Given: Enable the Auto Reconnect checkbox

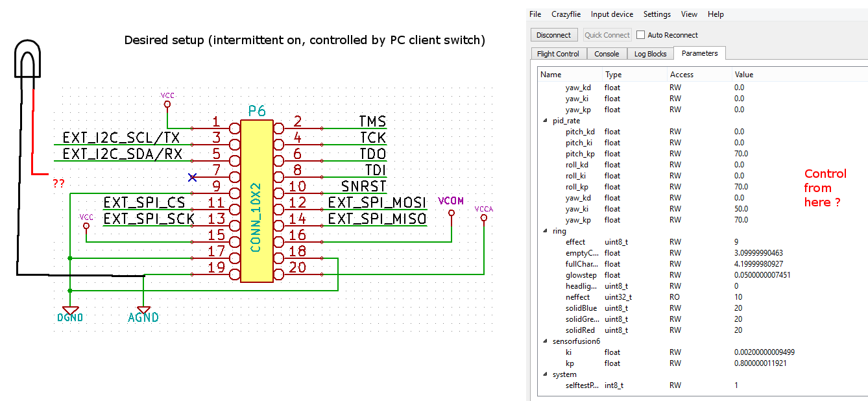Looking at the screenshot, I should pyautogui.click(x=641, y=35).
